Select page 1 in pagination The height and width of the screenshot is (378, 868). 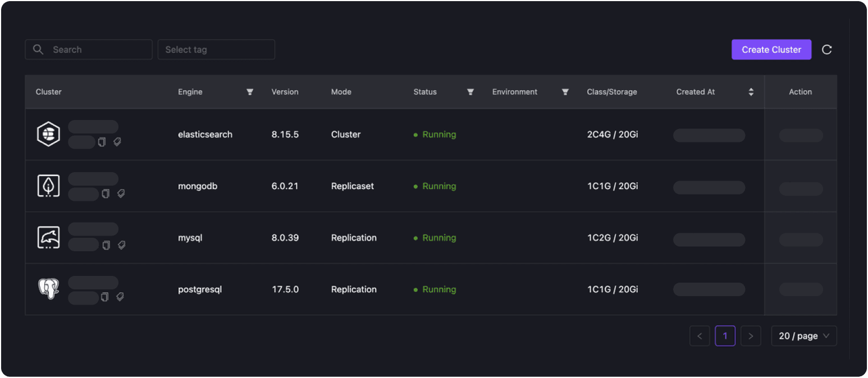725,336
